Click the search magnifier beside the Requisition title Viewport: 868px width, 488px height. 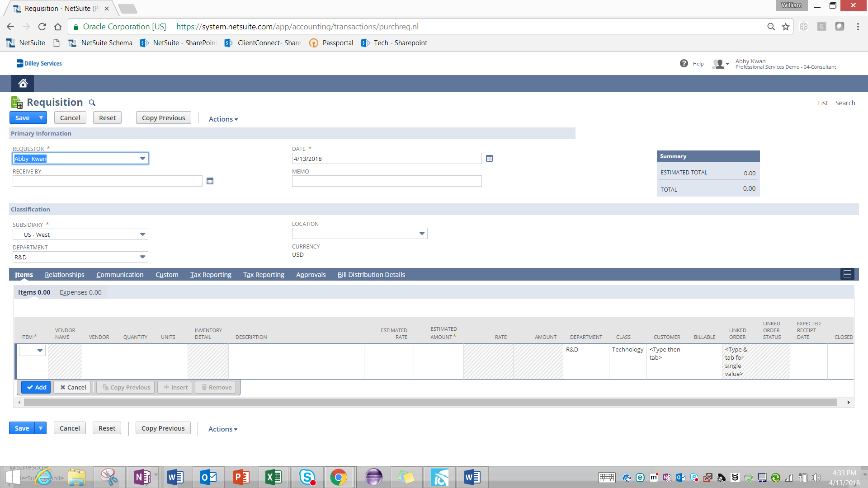coord(92,103)
